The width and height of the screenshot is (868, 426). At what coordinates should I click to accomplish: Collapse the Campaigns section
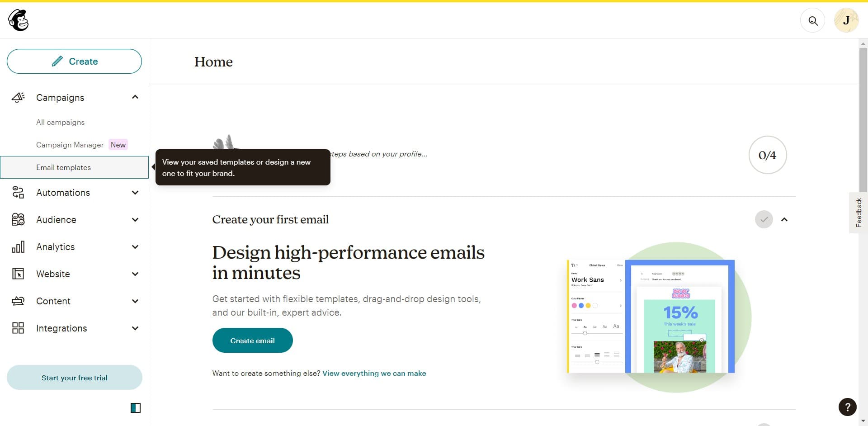point(135,97)
